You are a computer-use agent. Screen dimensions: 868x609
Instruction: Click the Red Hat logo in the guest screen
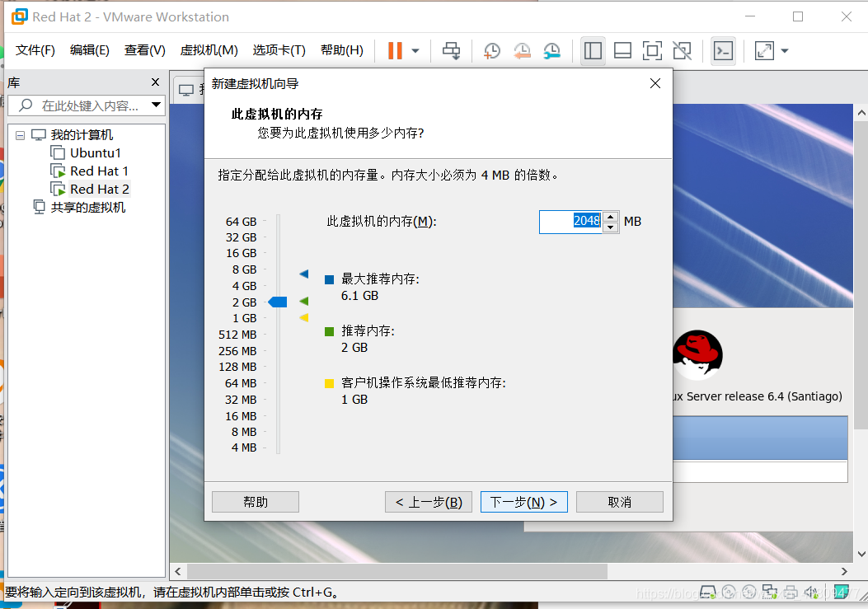tap(697, 355)
